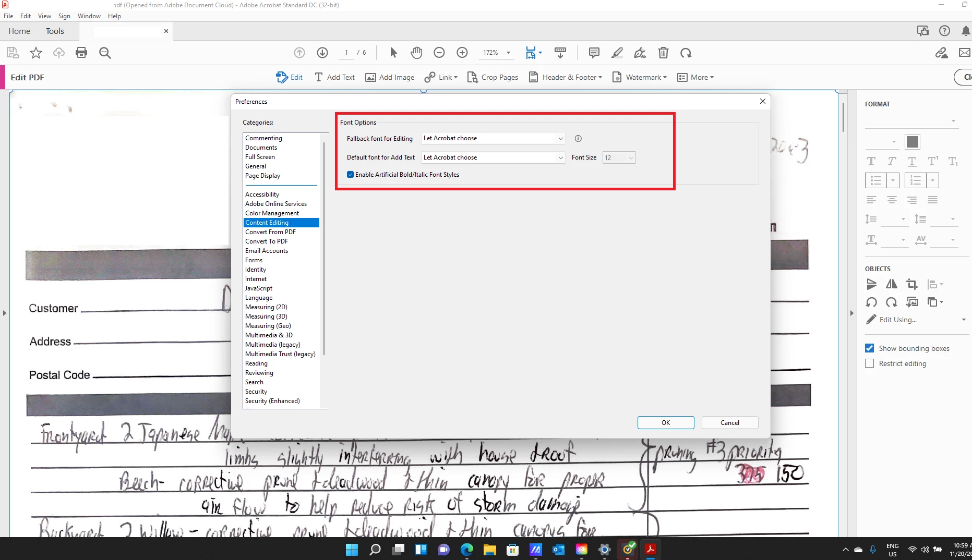This screenshot has width=972, height=560.
Task: Click document vertical scrollbar
Action: coord(843,117)
